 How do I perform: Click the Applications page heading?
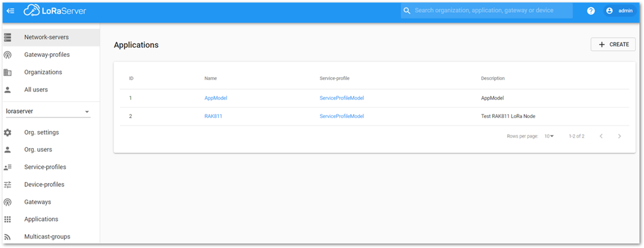click(136, 45)
